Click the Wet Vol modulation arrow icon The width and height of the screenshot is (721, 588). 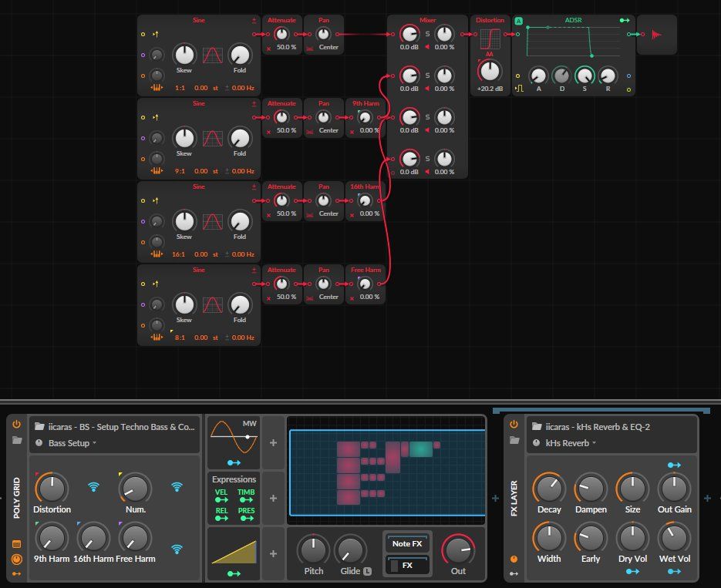[x=674, y=572]
